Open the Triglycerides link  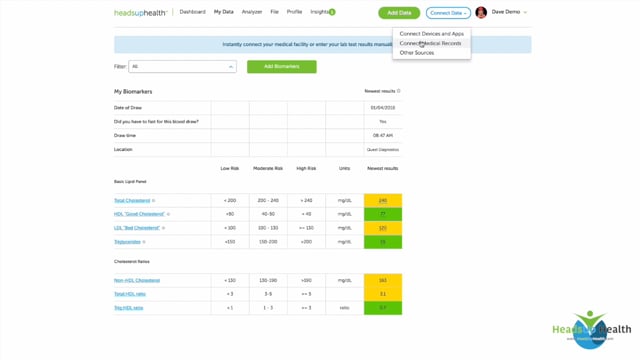pyautogui.click(x=127, y=242)
